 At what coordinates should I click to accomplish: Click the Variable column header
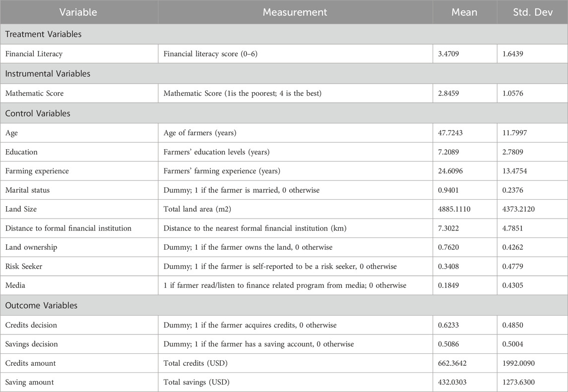click(x=78, y=12)
